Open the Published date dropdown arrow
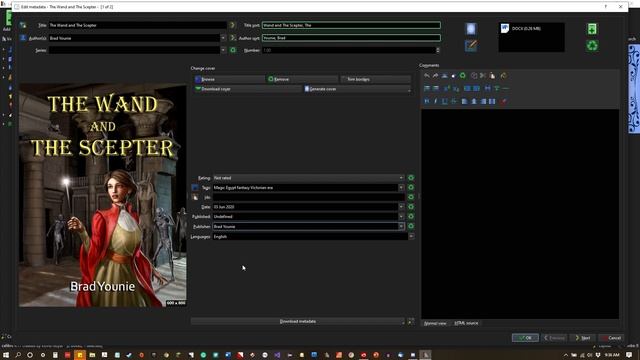Viewport: 640px width, 360px height. [x=401, y=217]
